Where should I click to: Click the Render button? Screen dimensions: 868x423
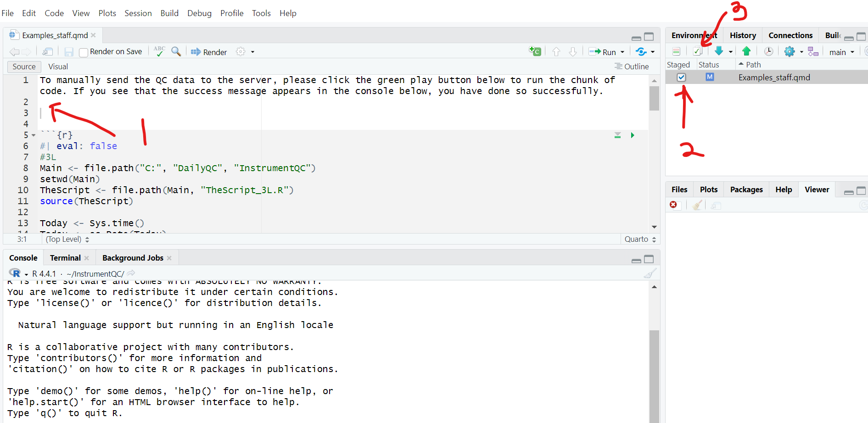coord(209,52)
